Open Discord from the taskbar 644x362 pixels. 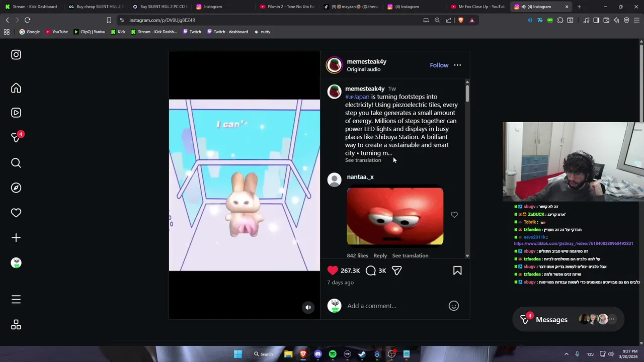(x=317, y=354)
